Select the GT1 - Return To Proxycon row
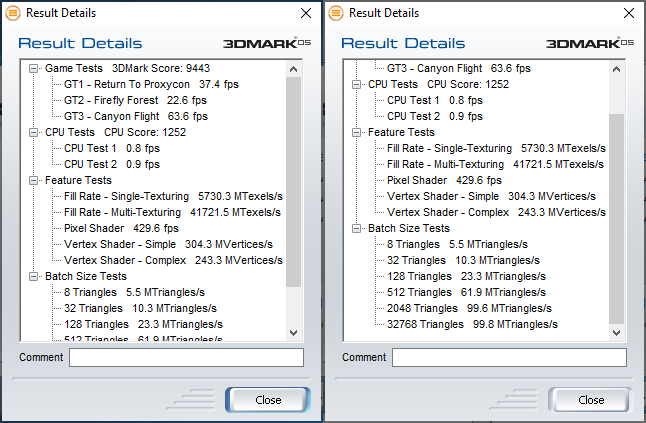This screenshot has height=423, width=646. [151, 84]
